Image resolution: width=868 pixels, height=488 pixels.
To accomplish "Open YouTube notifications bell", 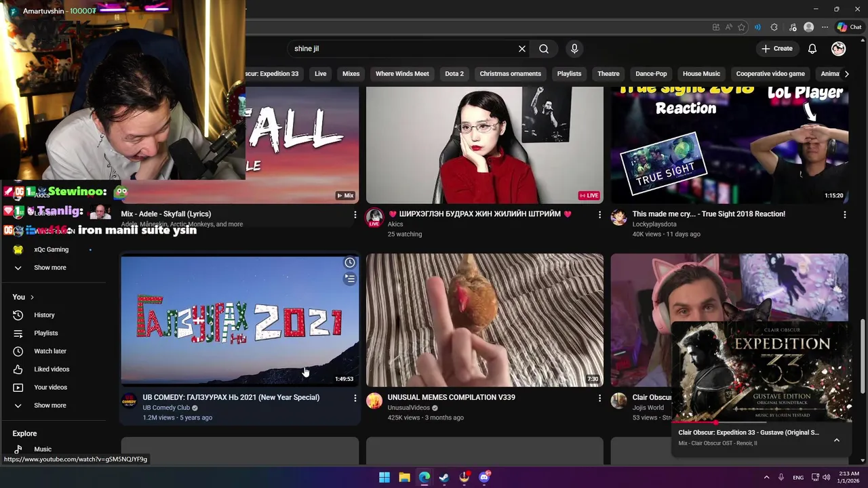I will click(x=812, y=49).
